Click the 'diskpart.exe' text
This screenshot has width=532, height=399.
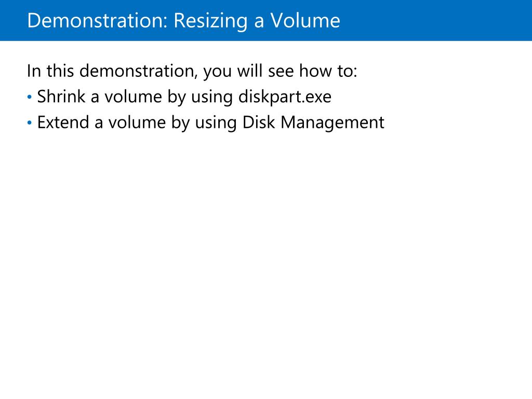tap(285, 97)
